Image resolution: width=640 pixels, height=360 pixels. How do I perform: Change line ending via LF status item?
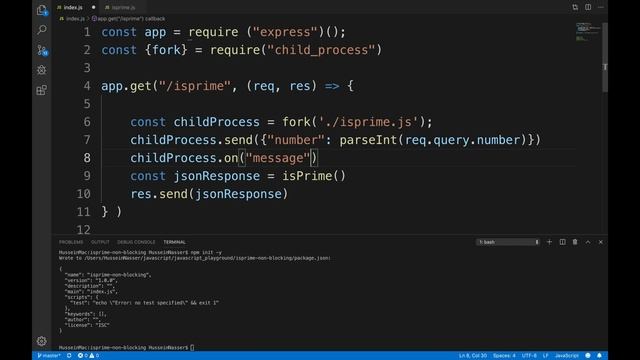545,356
